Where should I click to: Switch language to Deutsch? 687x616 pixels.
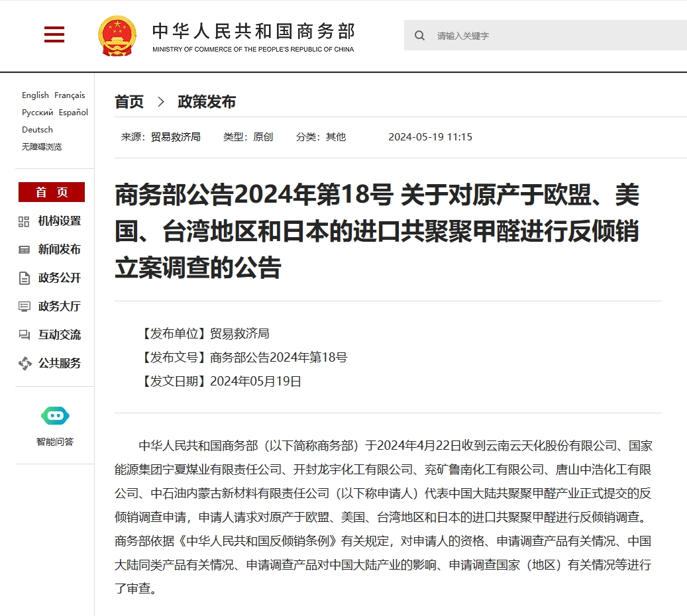pos(37,130)
